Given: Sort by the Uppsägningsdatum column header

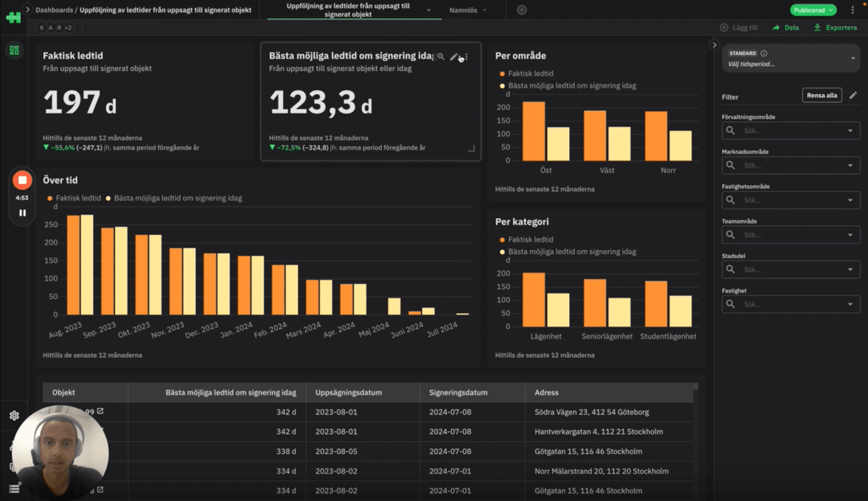Looking at the screenshot, I should pyautogui.click(x=363, y=393).
